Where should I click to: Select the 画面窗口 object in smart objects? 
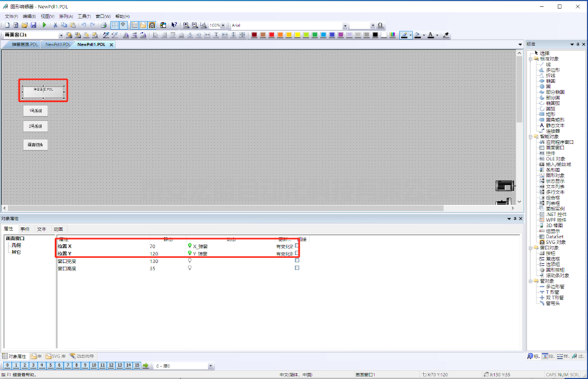555,147
